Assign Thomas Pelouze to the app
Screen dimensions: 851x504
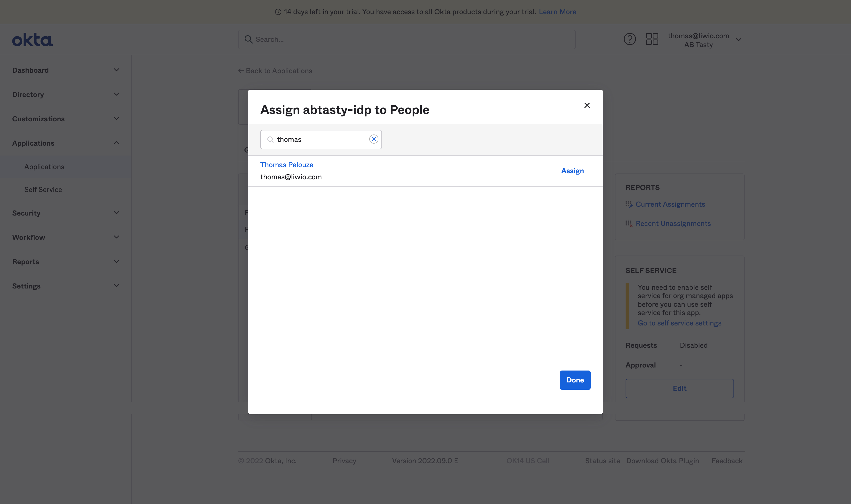click(573, 171)
